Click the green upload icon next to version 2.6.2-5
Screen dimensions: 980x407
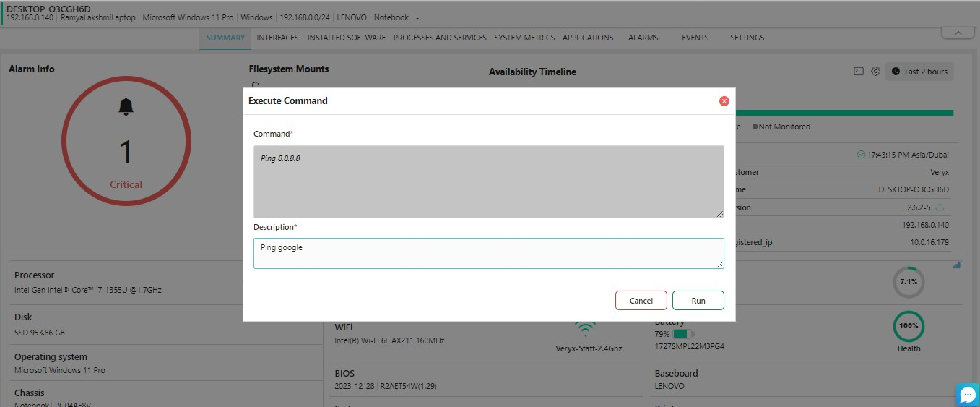click(x=940, y=207)
